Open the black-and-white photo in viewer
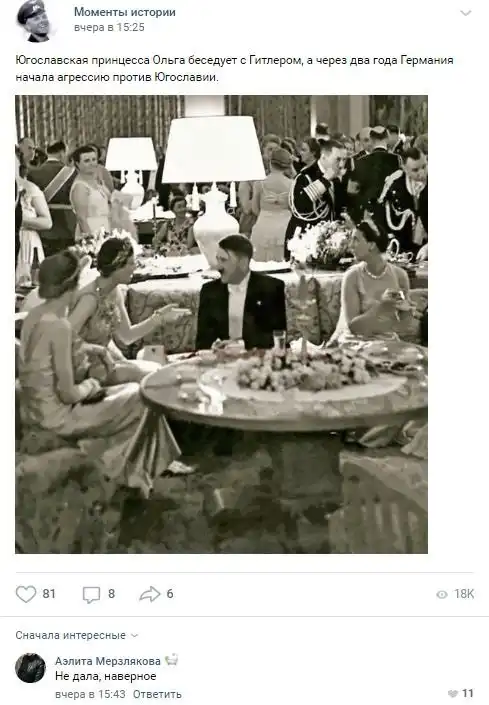 coord(222,324)
